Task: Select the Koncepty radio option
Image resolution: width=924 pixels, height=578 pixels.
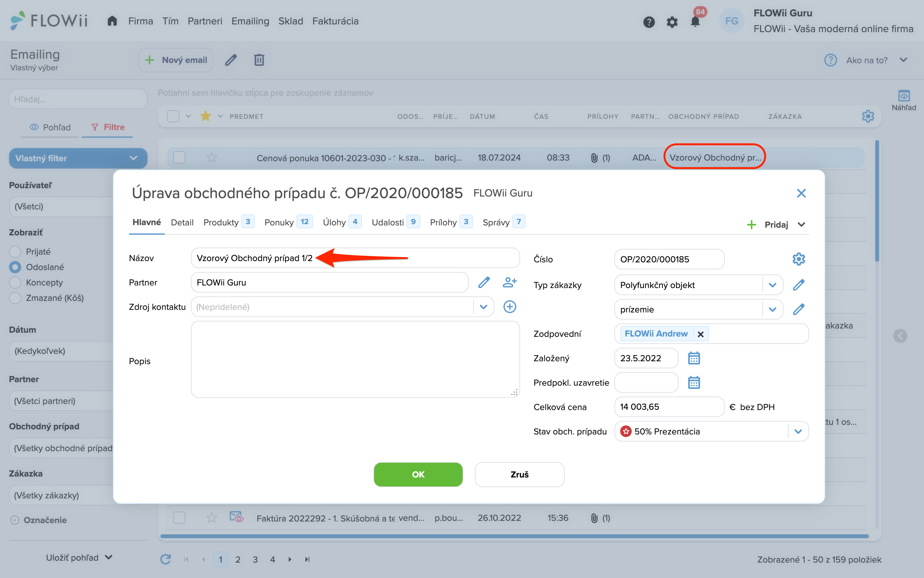Action: [x=15, y=283]
